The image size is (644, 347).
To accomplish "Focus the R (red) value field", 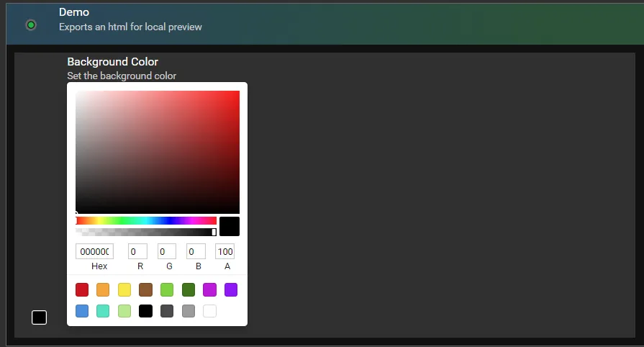I will tap(137, 251).
